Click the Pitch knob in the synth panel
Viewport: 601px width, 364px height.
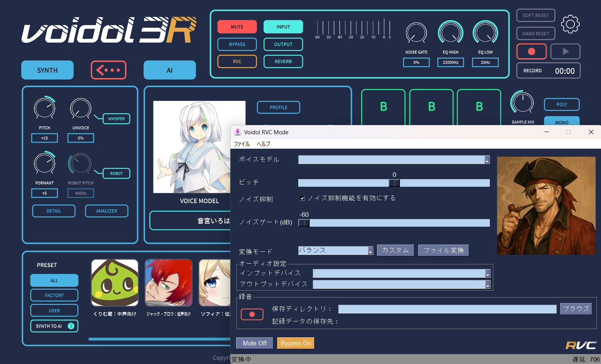pyautogui.click(x=45, y=108)
